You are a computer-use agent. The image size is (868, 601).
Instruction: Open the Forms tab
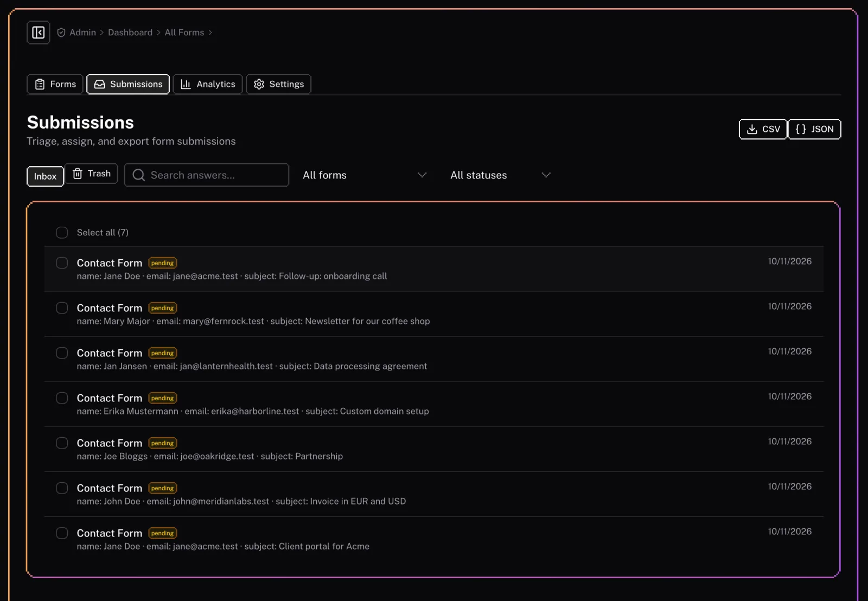click(x=55, y=84)
